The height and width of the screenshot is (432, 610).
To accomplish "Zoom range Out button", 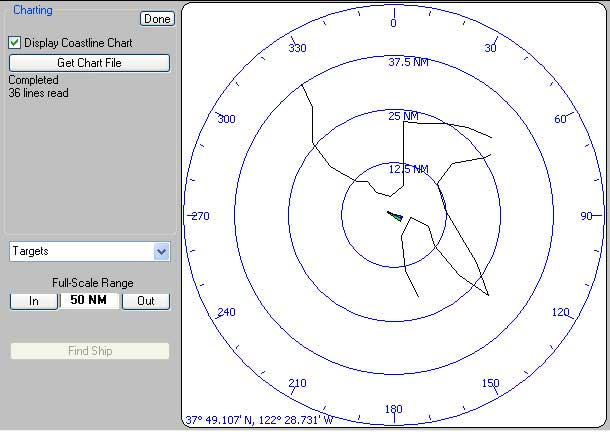I will coord(146,301).
